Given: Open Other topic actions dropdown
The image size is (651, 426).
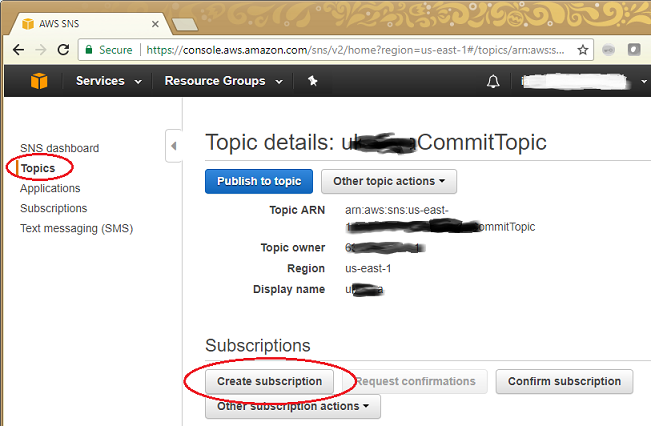Looking at the screenshot, I should (389, 181).
